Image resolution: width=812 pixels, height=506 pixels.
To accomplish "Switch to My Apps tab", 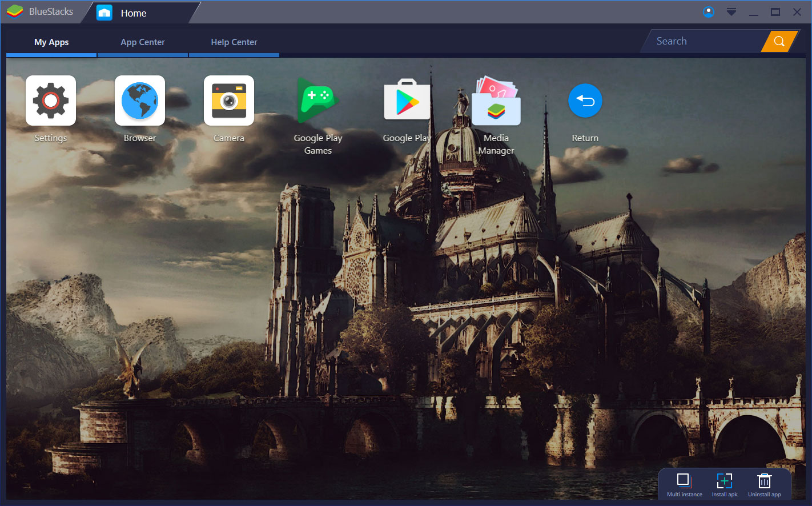I will pos(51,42).
